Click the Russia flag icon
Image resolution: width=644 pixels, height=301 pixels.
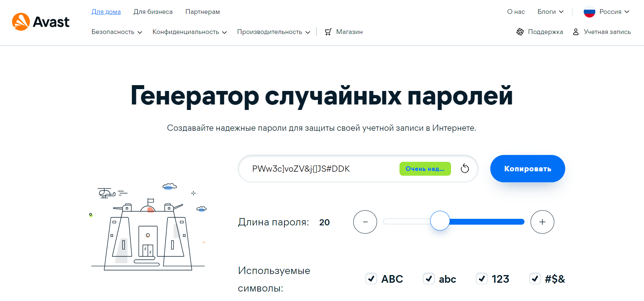click(589, 12)
